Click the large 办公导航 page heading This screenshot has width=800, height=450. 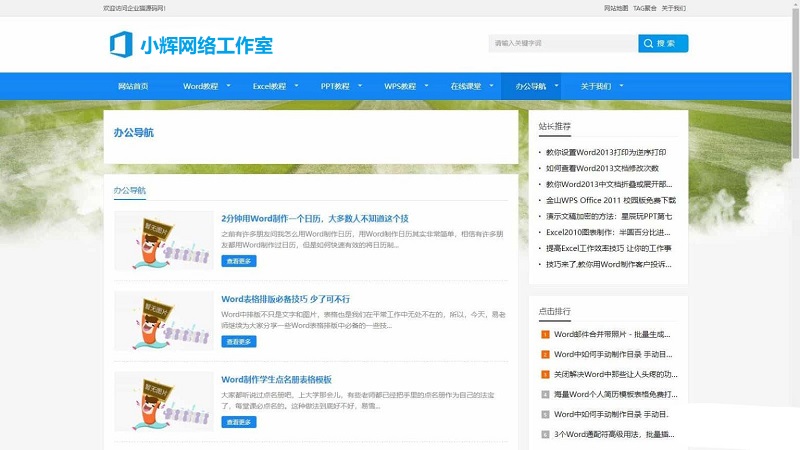click(134, 133)
